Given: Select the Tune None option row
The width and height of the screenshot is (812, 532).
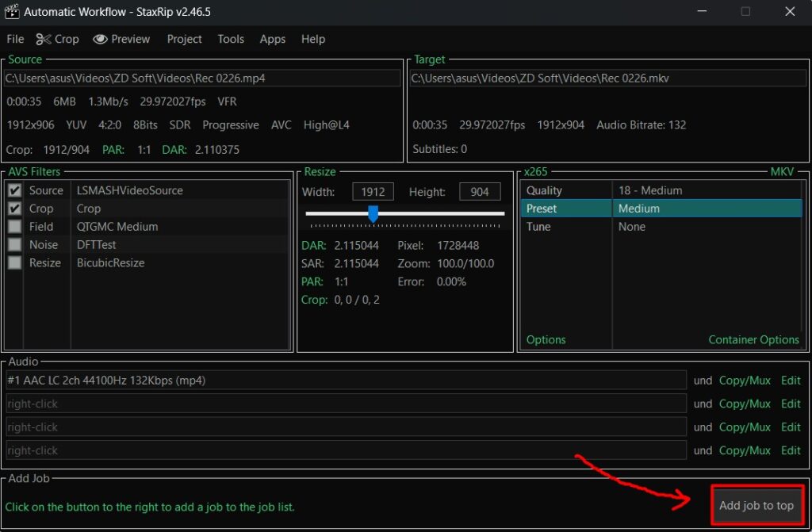Looking at the screenshot, I should (x=649, y=227).
